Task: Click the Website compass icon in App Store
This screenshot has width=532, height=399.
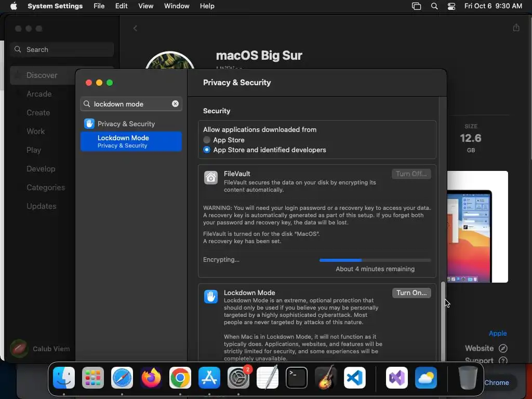Action: click(503, 348)
